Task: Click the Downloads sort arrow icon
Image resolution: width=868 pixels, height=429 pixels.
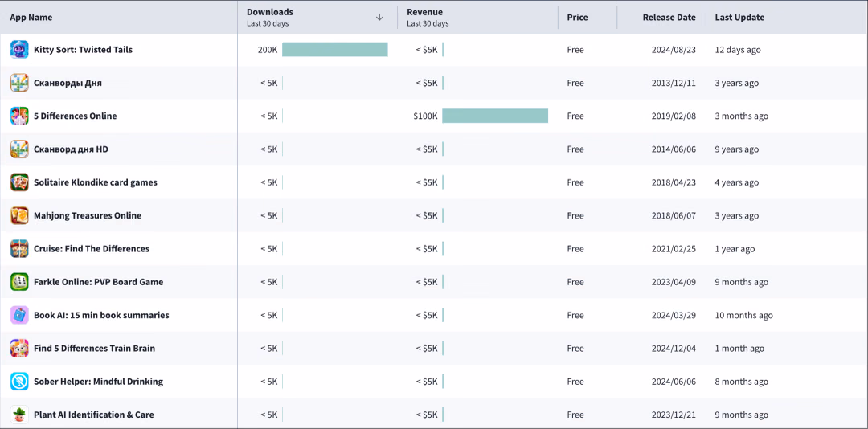Action: pyautogui.click(x=379, y=17)
